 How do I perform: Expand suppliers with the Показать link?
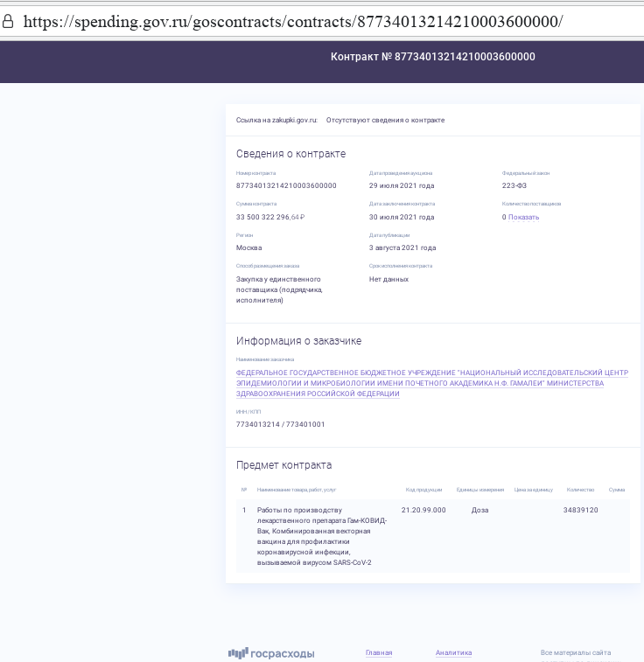coord(523,217)
